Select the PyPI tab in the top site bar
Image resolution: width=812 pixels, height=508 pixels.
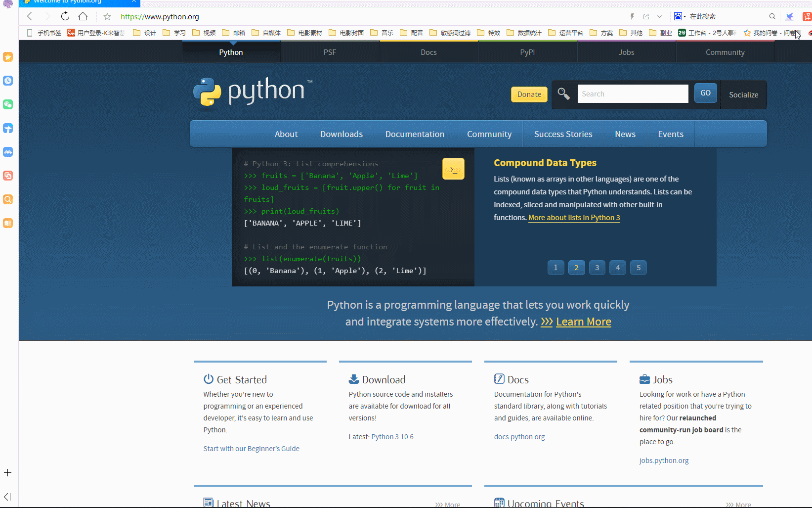coord(527,52)
